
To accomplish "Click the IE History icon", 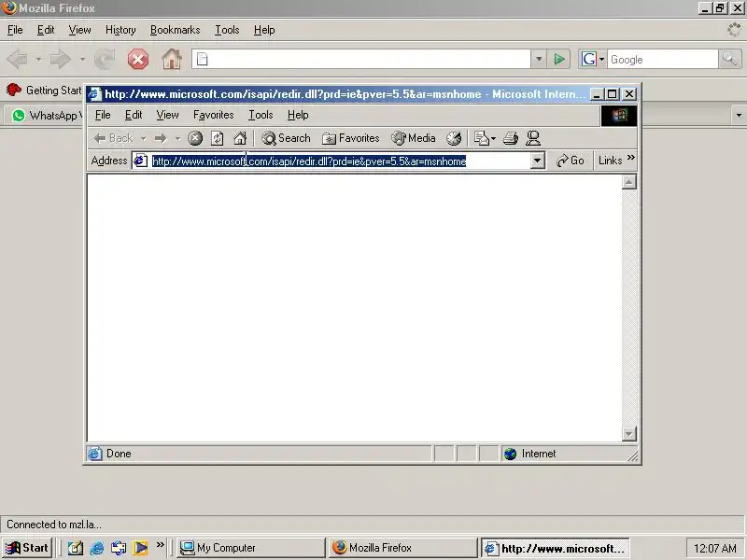I will [x=454, y=138].
